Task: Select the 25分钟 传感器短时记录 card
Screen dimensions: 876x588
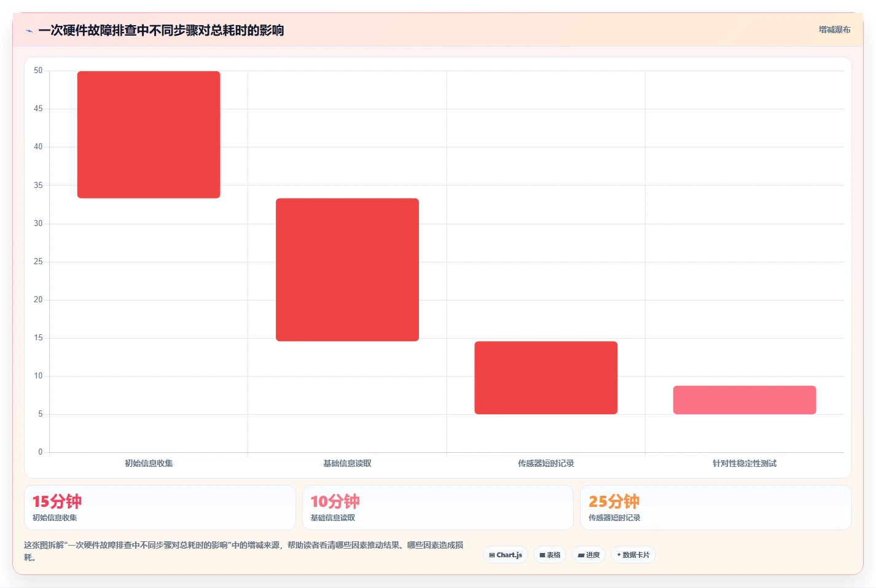Action: pyautogui.click(x=716, y=508)
